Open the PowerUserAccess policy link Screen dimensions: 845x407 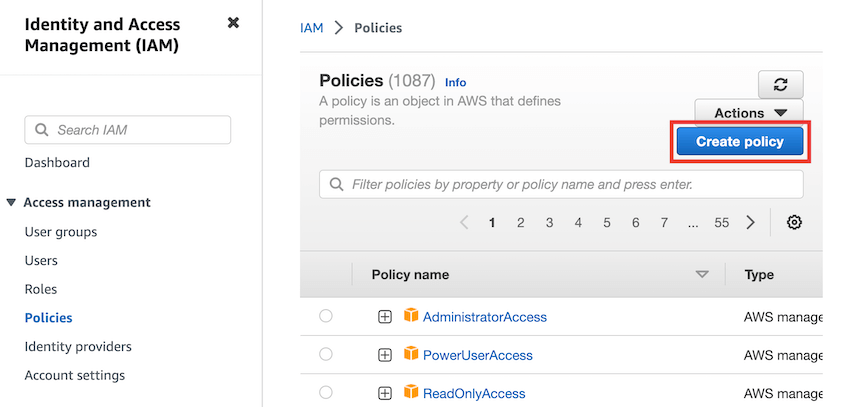pyautogui.click(x=477, y=355)
